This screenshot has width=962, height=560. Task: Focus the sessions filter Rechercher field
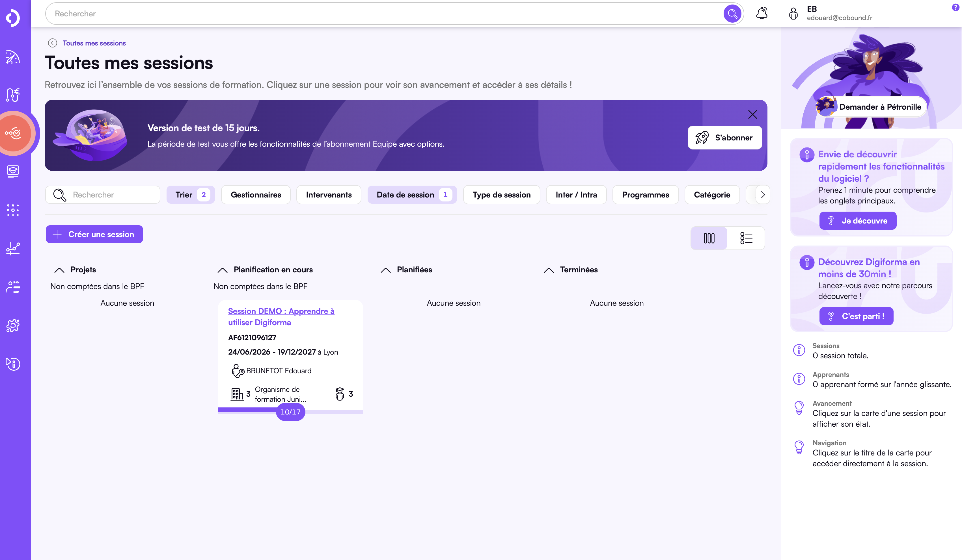(103, 195)
